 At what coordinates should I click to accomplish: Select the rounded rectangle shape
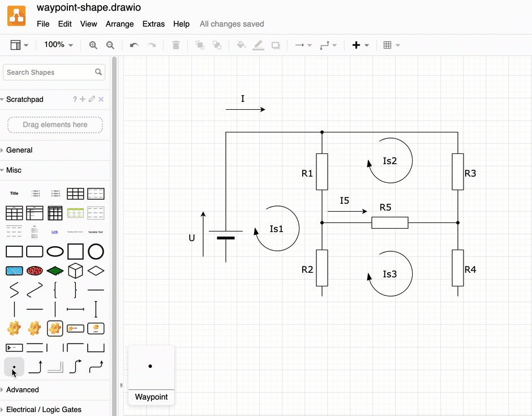(35, 251)
